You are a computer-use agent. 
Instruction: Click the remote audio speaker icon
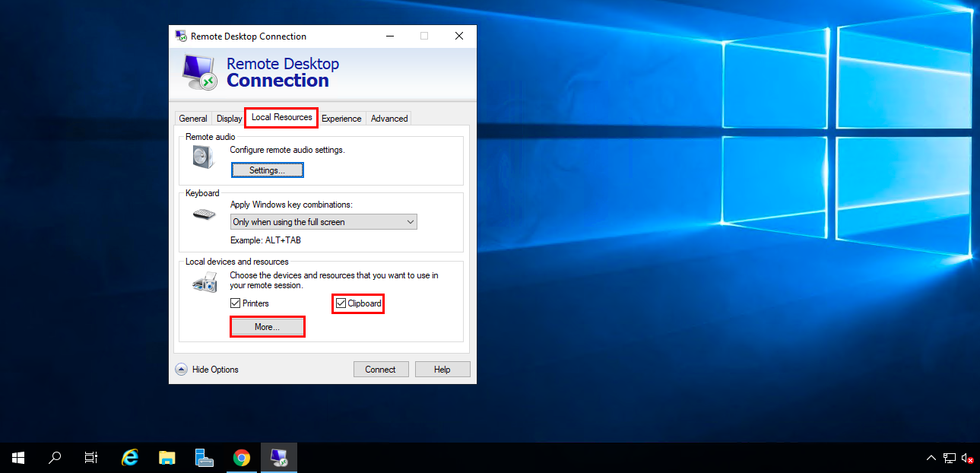204,157
